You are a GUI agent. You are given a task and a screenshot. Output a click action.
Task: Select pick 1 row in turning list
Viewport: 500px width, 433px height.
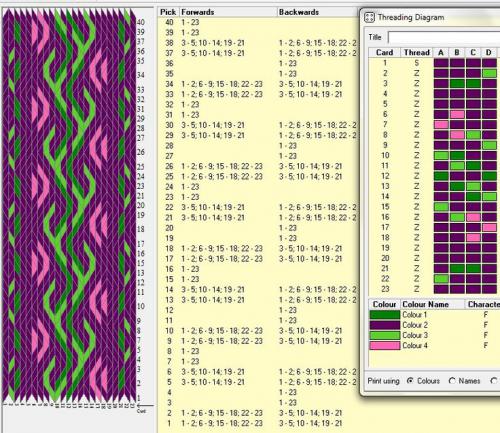tap(257, 423)
